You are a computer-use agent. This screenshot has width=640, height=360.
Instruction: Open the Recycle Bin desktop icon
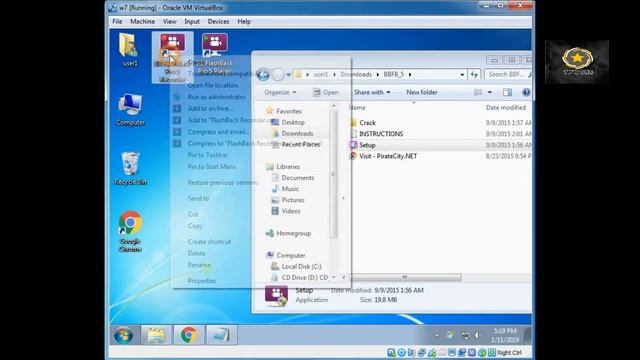(130, 168)
